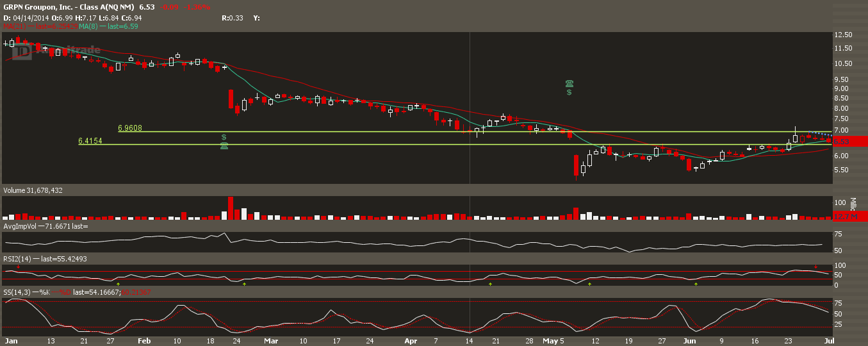Click the yellow RSI up arrow in early June
Viewport: 868px width, 346px height.
(696, 283)
